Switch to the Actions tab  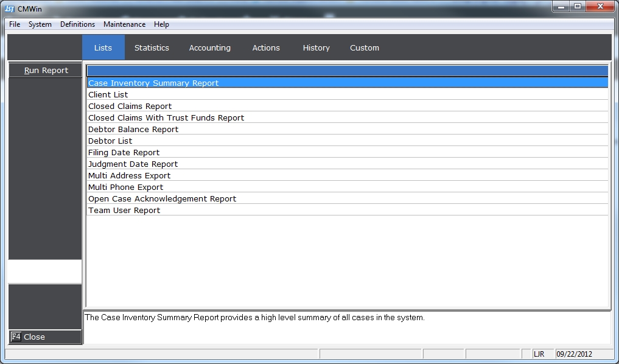pyautogui.click(x=266, y=47)
